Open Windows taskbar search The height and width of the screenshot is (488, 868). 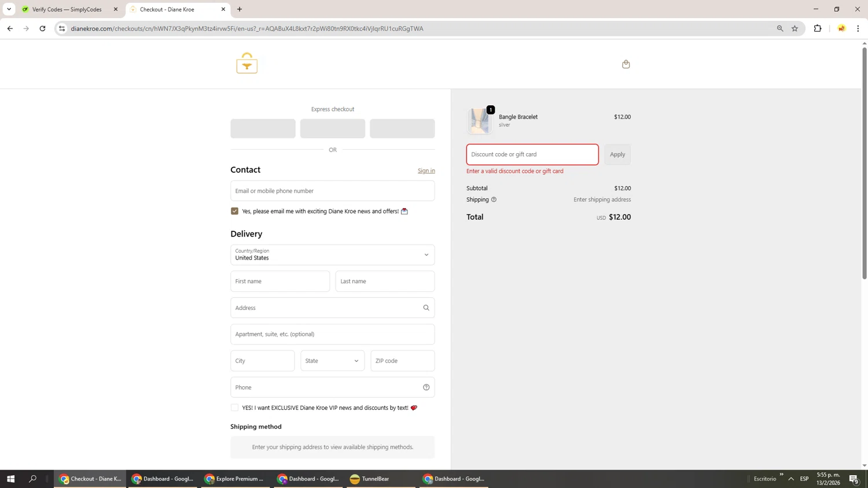click(x=32, y=479)
